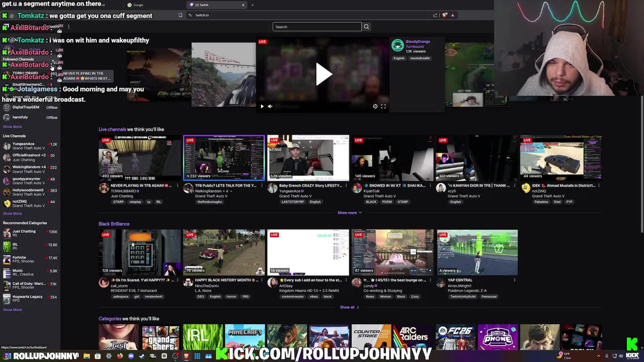Click the twitch.tv address bar

point(307,15)
